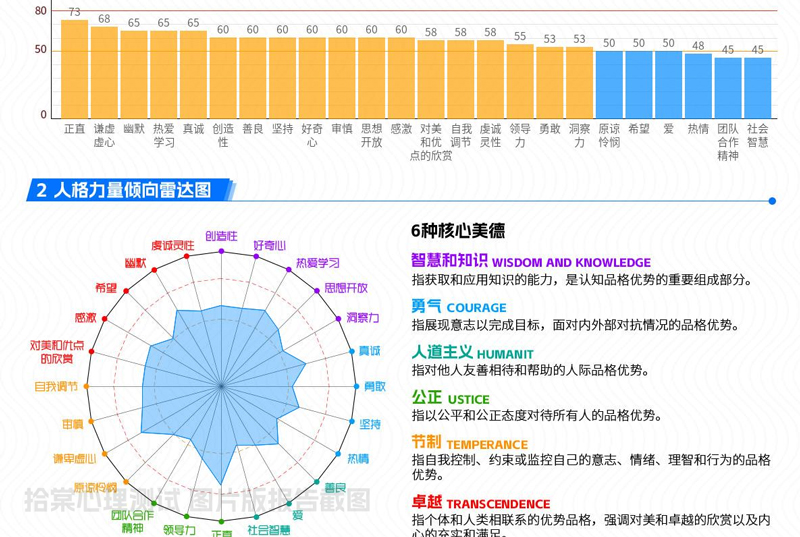This screenshot has height=537, width=800.
Task: Select the blue 热情 bar in the bar chart
Action: pyautogui.click(x=698, y=86)
